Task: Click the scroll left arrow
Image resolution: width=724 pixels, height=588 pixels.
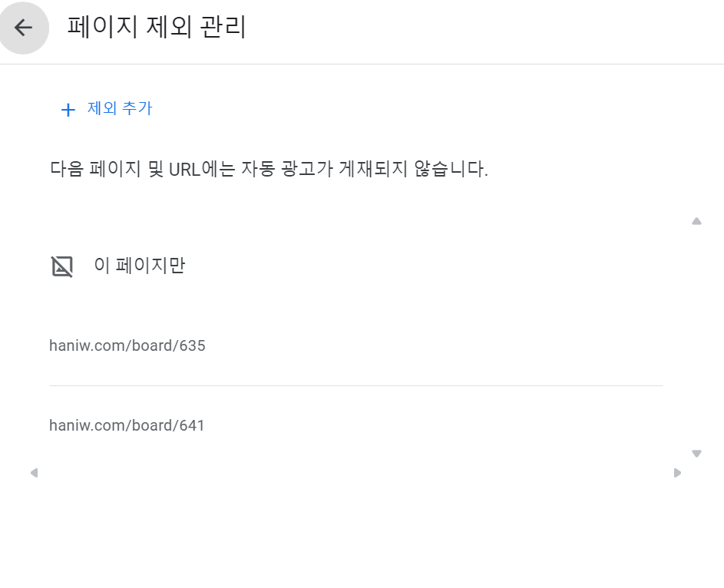Action: click(x=34, y=473)
